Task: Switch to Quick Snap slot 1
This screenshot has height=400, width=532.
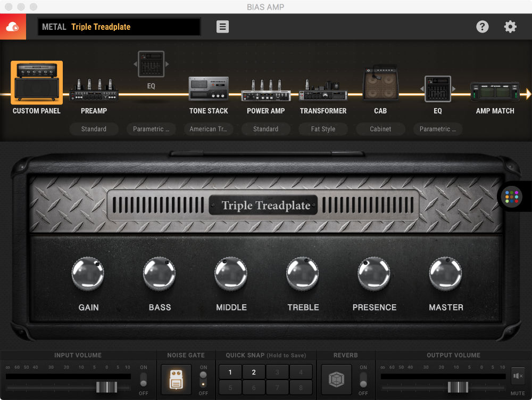Action: (230, 371)
